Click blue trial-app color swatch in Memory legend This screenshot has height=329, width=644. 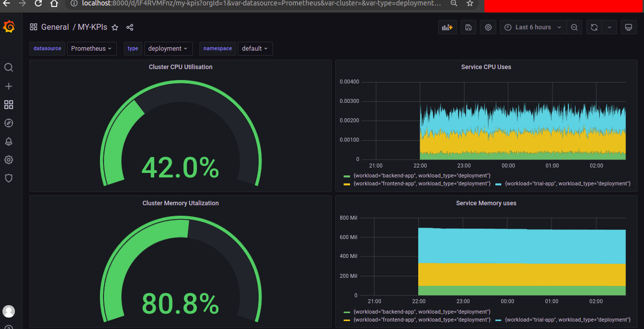click(x=498, y=320)
